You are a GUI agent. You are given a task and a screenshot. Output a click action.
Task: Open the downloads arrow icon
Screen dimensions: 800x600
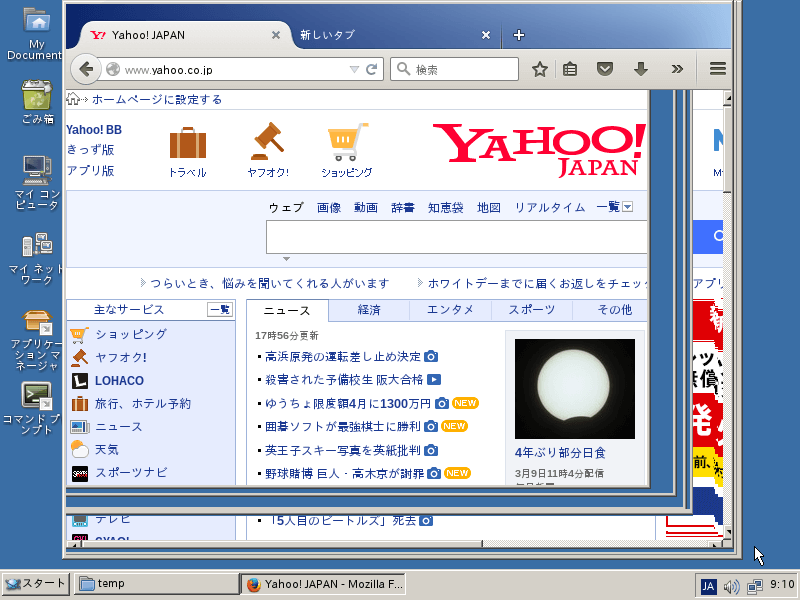[640, 69]
